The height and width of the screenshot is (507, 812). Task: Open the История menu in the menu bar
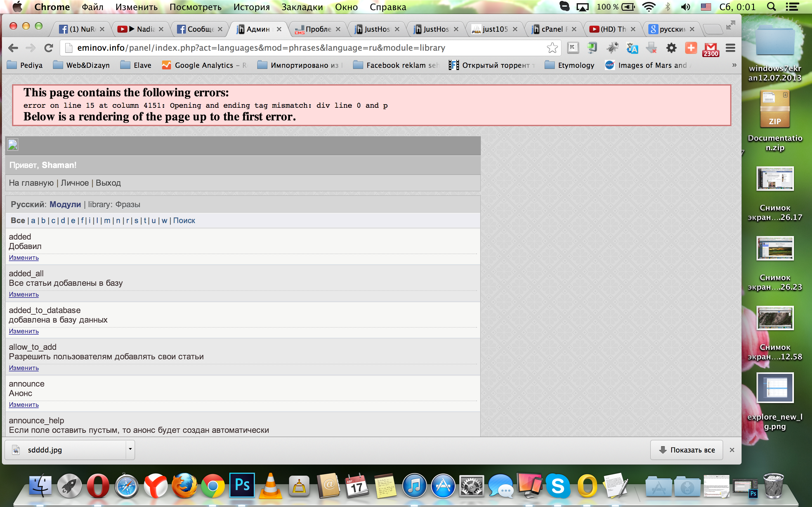[x=251, y=7]
